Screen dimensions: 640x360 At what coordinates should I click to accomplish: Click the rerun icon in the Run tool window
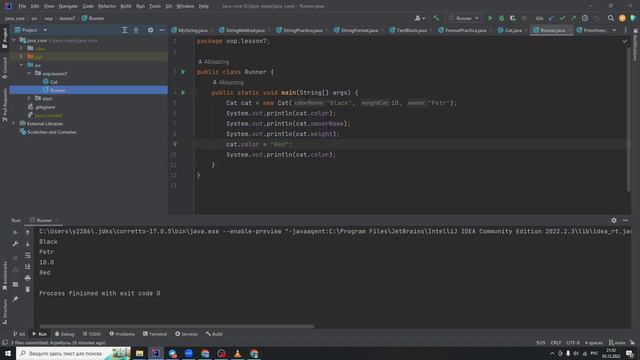[15, 232]
